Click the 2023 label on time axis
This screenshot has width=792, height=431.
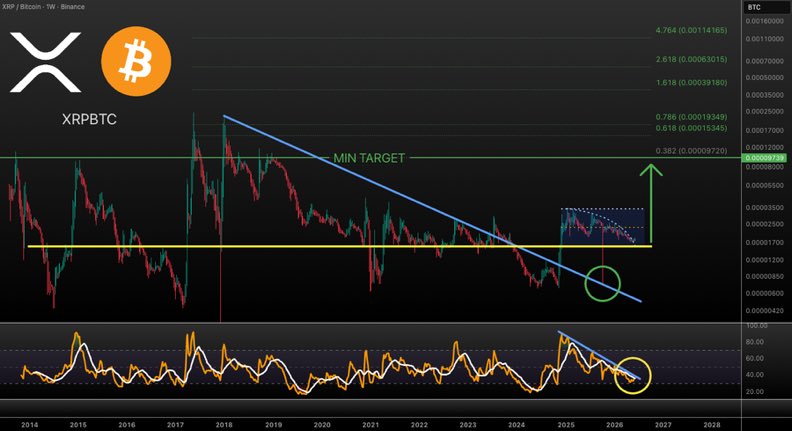click(468, 425)
